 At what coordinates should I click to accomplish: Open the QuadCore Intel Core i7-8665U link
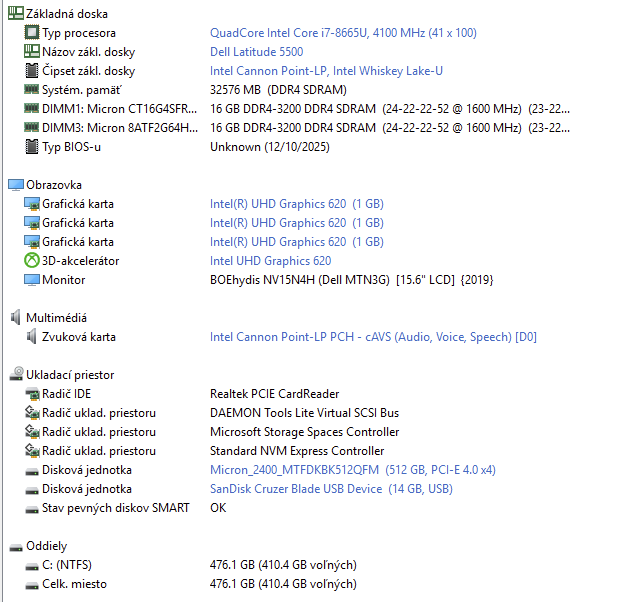pos(343,33)
